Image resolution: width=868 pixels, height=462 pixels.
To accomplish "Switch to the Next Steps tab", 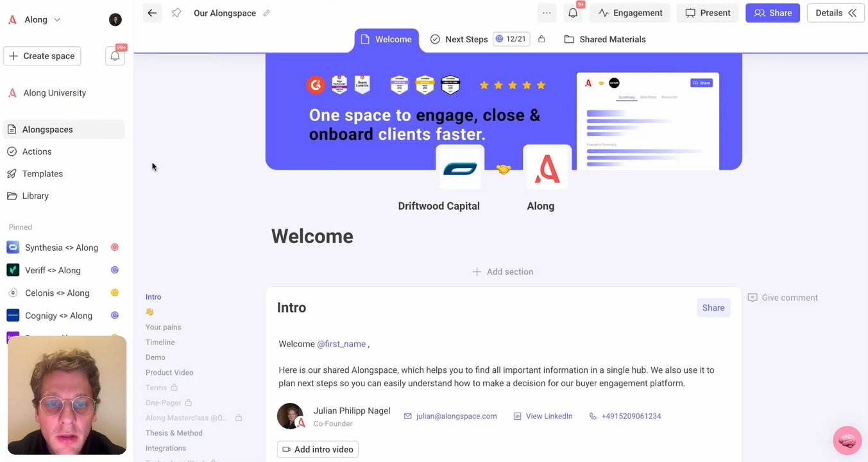I will [x=459, y=39].
